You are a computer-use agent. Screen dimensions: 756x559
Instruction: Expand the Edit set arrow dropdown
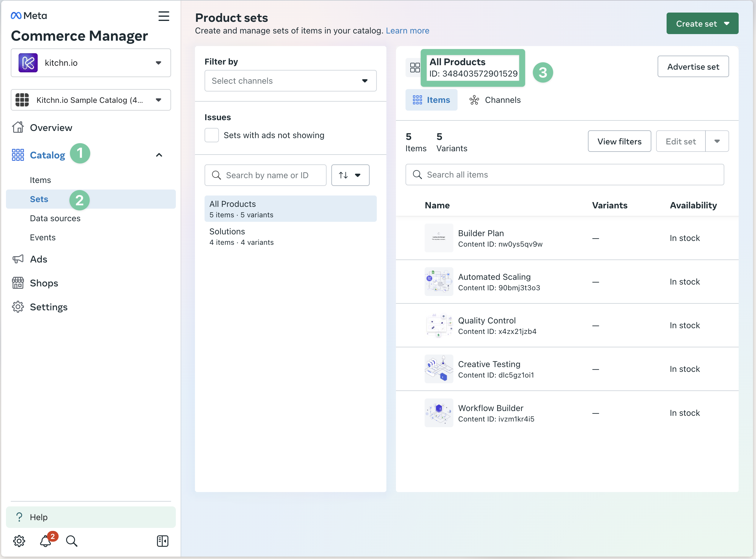coord(717,141)
